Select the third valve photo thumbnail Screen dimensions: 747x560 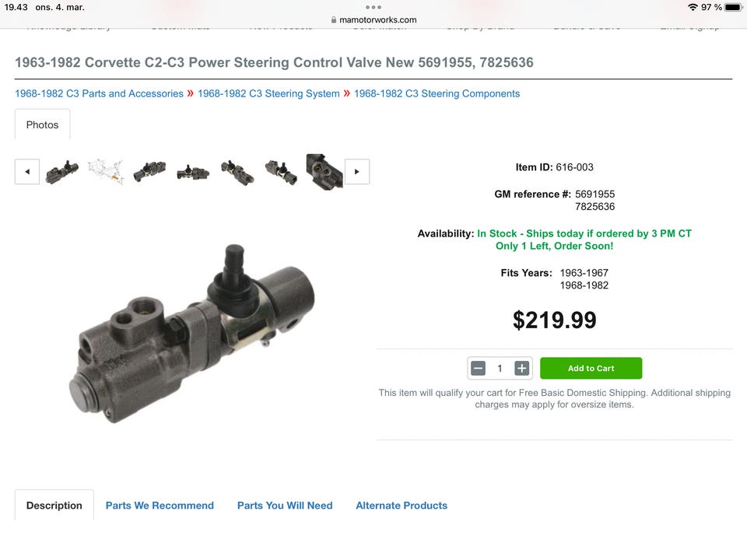coord(149,171)
